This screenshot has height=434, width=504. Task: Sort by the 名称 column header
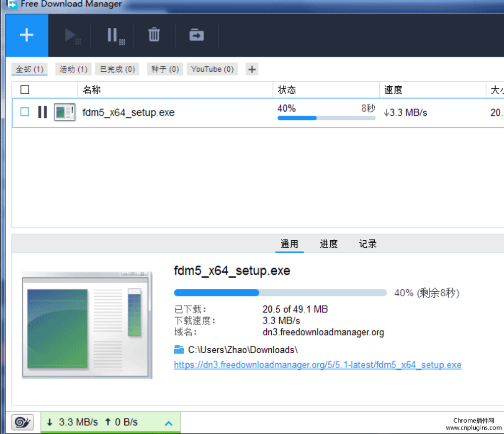[x=175, y=90]
